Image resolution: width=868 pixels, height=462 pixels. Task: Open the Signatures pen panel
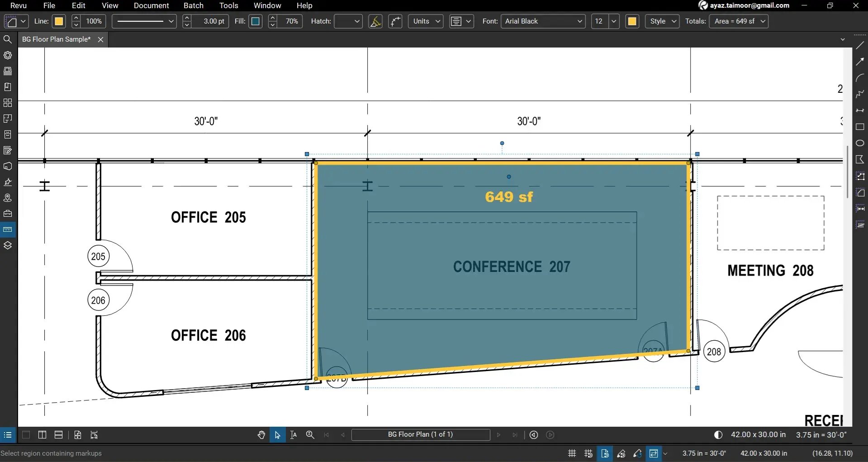[x=8, y=182]
